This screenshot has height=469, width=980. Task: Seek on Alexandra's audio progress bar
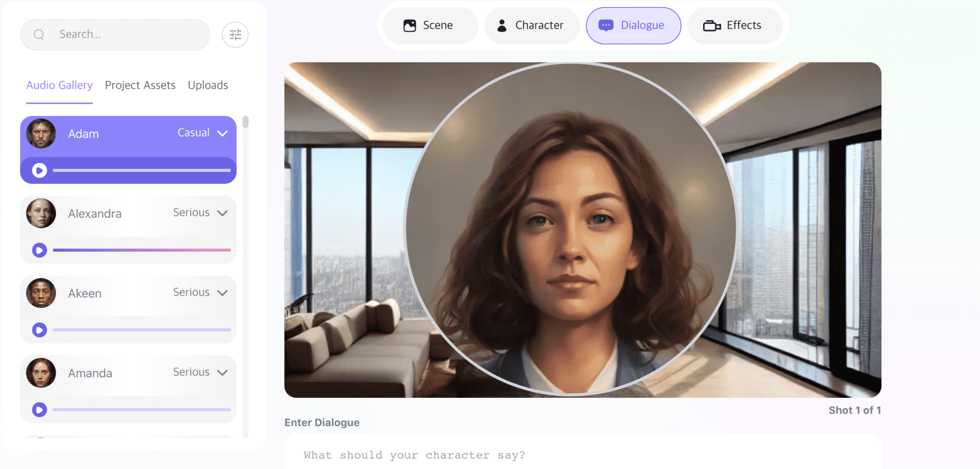pyautogui.click(x=142, y=250)
